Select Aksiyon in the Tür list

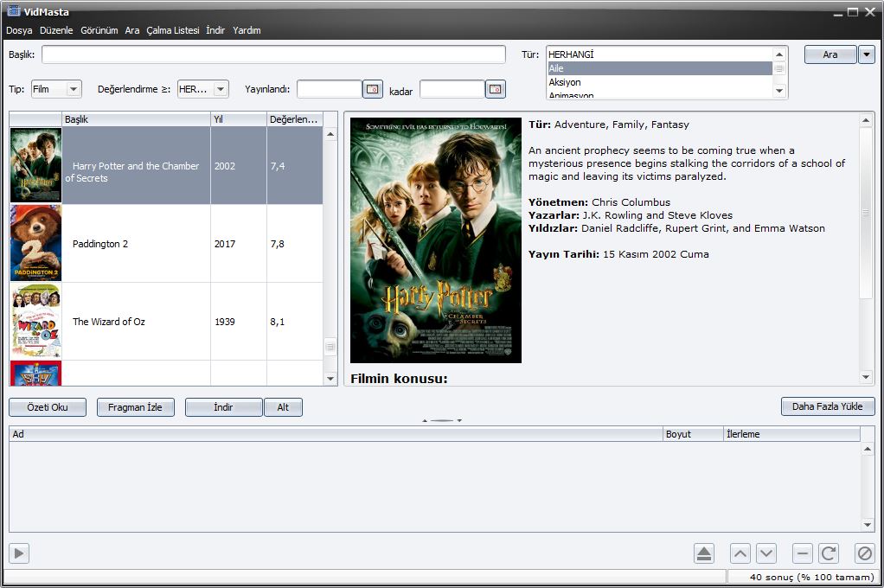tap(660, 82)
